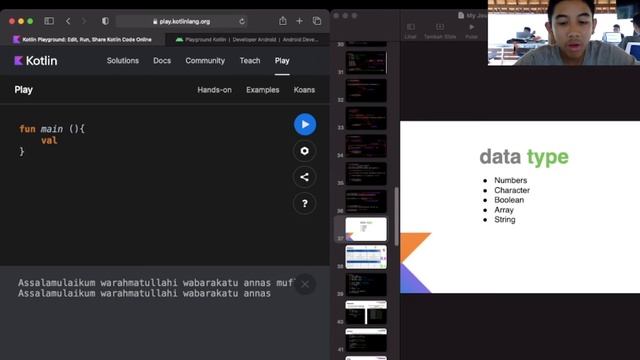Open the help question mark button
The width and height of the screenshot is (640, 360).
click(304, 203)
